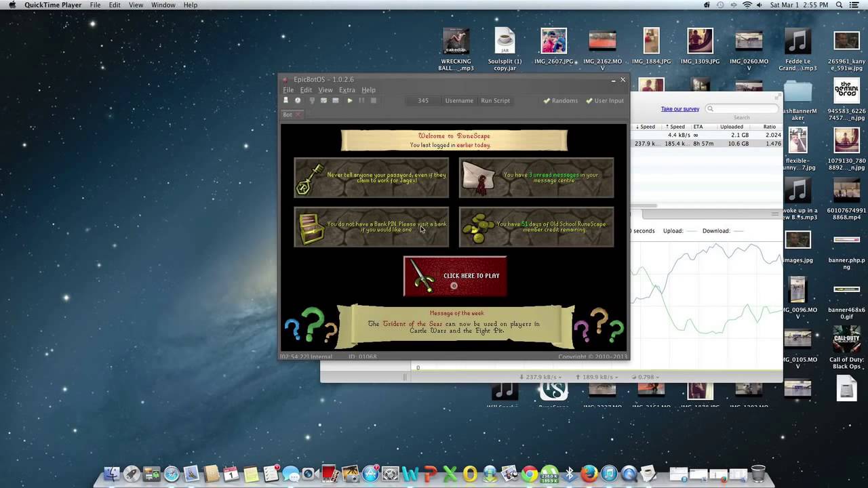
Task: Toggle the Randoms checkmark option
Action: click(560, 100)
